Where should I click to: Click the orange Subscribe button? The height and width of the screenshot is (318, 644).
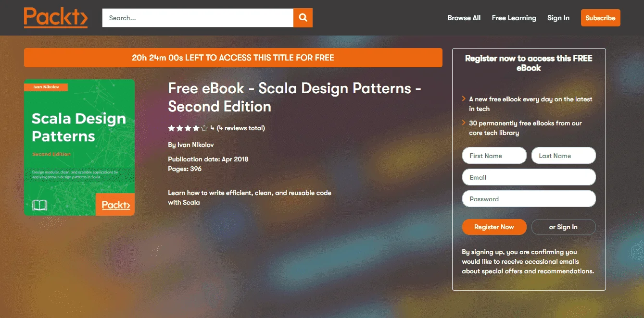coord(600,18)
